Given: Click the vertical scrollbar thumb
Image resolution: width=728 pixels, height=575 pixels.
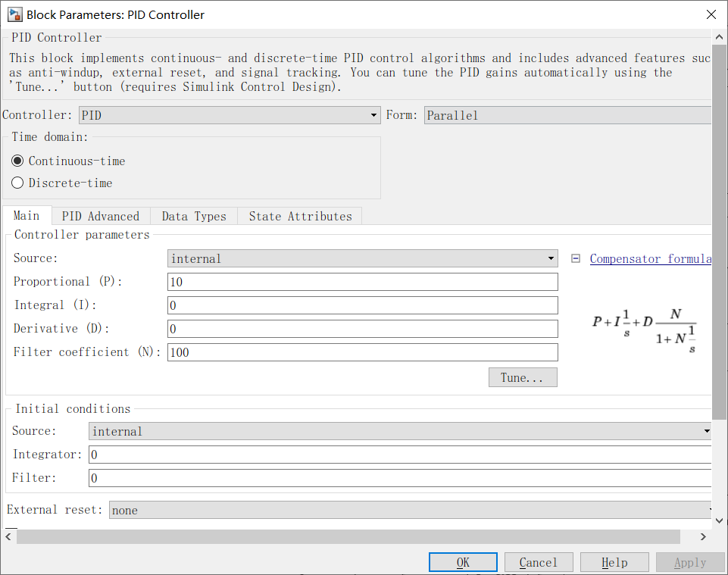Looking at the screenshot, I should pos(719,233).
